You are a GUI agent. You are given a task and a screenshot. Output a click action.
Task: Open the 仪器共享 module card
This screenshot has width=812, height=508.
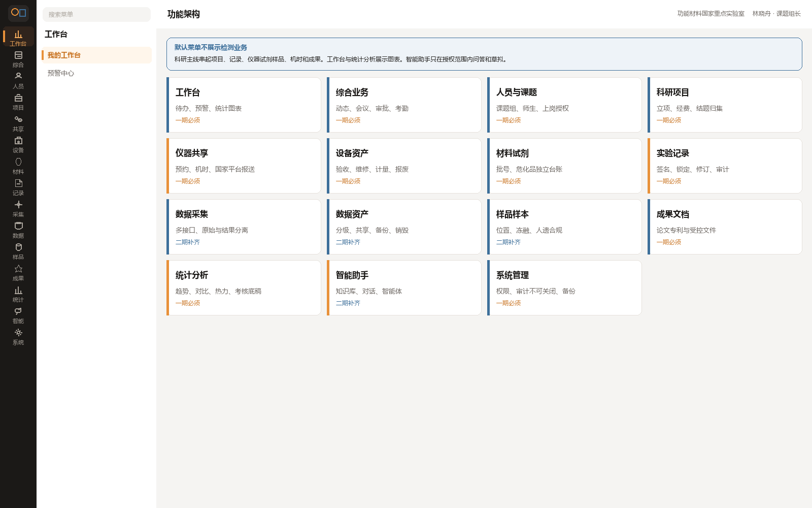244,166
